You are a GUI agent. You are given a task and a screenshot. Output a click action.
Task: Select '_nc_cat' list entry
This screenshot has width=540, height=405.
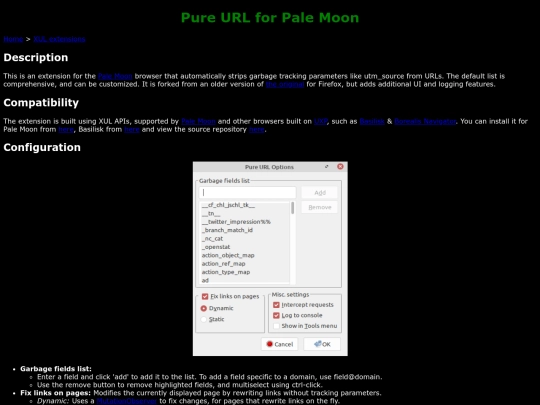pyautogui.click(x=245, y=239)
